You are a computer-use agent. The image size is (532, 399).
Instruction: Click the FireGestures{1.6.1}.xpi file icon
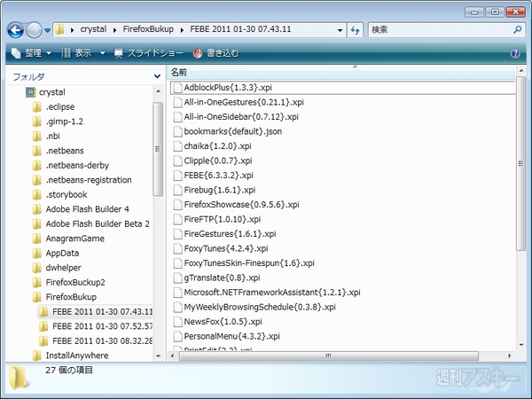pos(178,234)
